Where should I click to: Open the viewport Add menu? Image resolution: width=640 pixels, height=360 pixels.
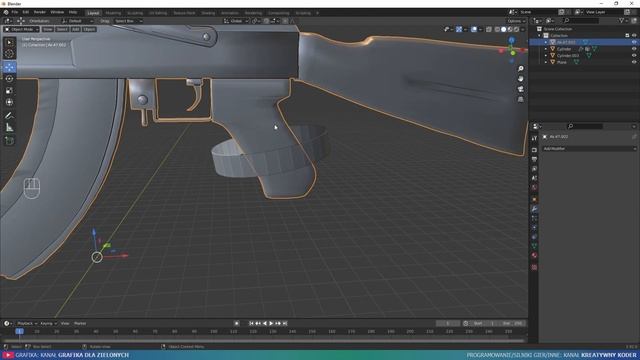point(76,29)
